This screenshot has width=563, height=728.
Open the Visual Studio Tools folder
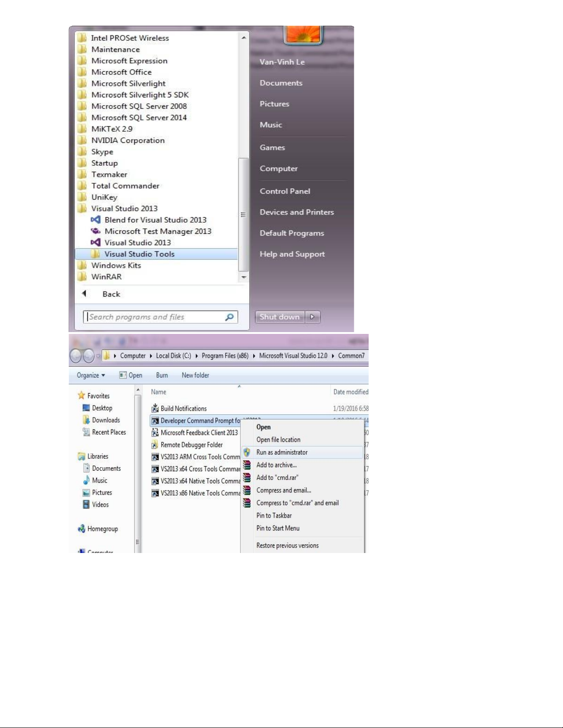(156, 254)
